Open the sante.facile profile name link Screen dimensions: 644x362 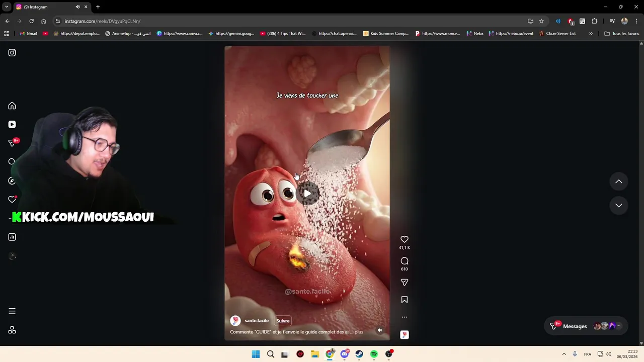pyautogui.click(x=257, y=321)
